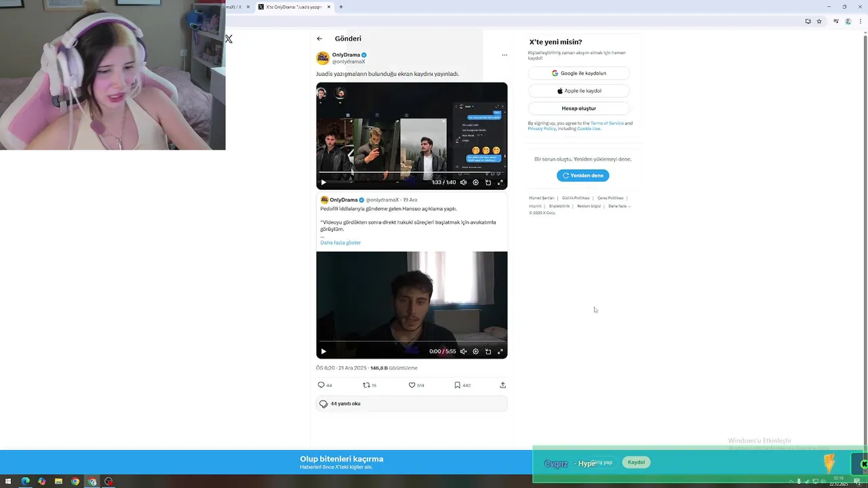Enter fullscreen on the first video
Screen dimensions: 868x488
tap(500, 182)
